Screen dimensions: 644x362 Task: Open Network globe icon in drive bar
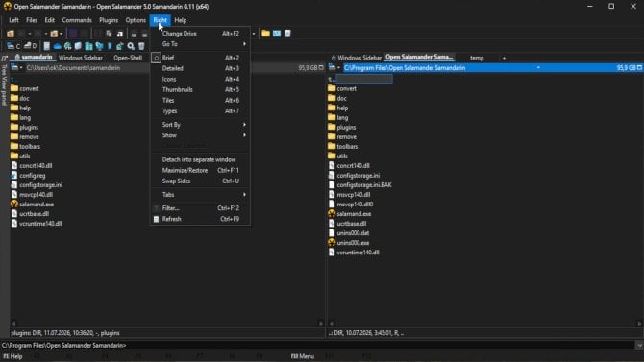[x=68, y=46]
